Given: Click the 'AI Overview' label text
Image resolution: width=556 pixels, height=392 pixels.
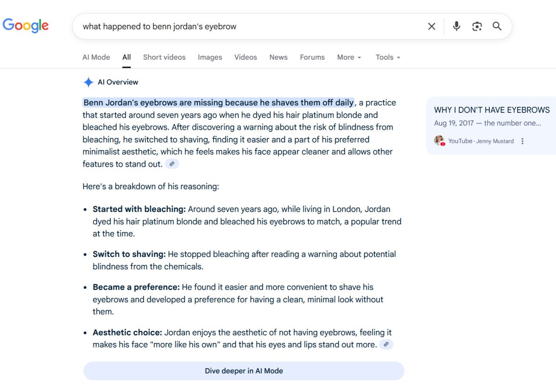Looking at the screenshot, I should point(118,82).
